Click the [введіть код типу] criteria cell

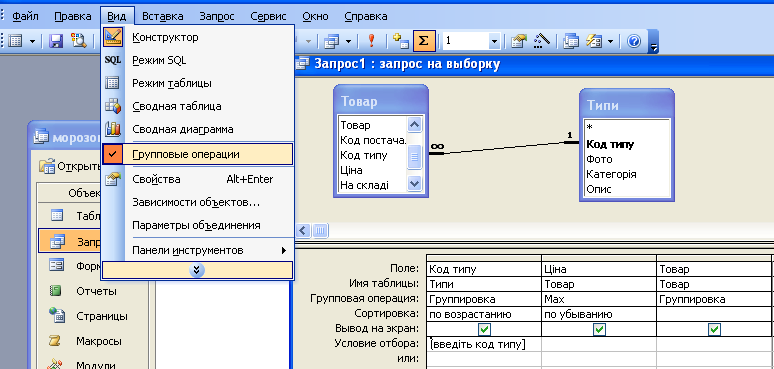pos(484,344)
